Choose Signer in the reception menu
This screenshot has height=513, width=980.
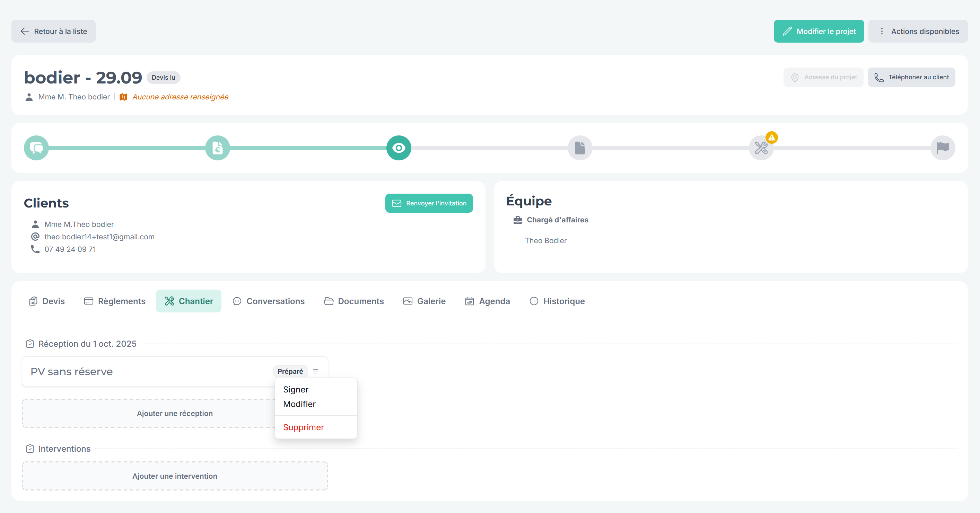[296, 389]
